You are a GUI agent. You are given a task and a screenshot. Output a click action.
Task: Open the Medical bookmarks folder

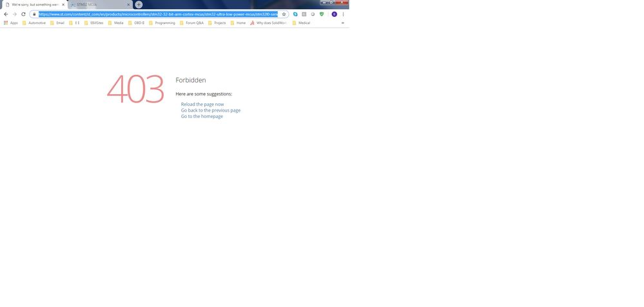pyautogui.click(x=302, y=23)
